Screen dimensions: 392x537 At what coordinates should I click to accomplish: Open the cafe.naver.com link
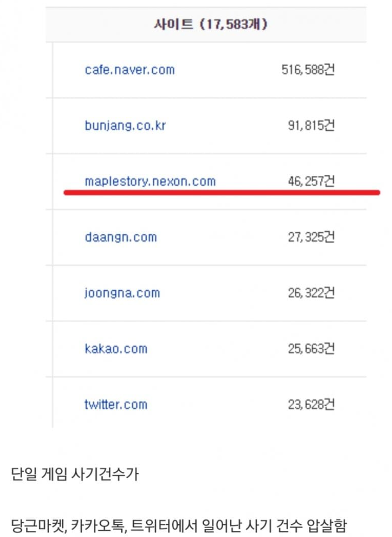pos(130,70)
